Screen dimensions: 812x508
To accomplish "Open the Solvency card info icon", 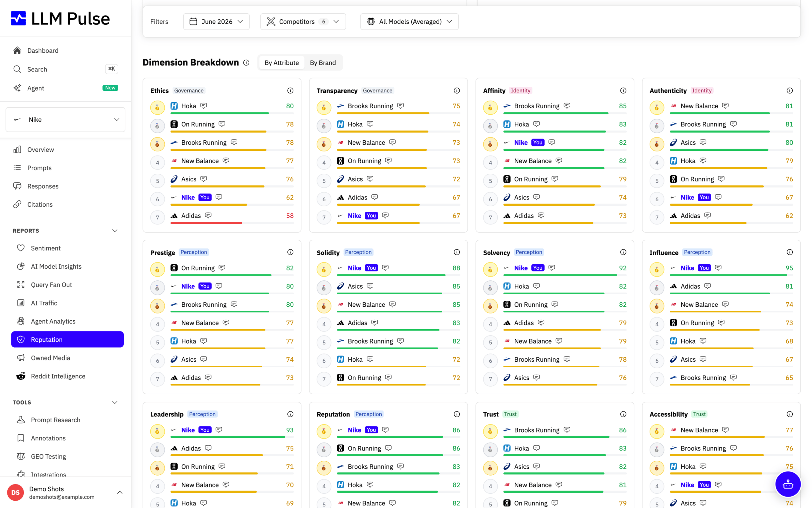I will 623,252.
